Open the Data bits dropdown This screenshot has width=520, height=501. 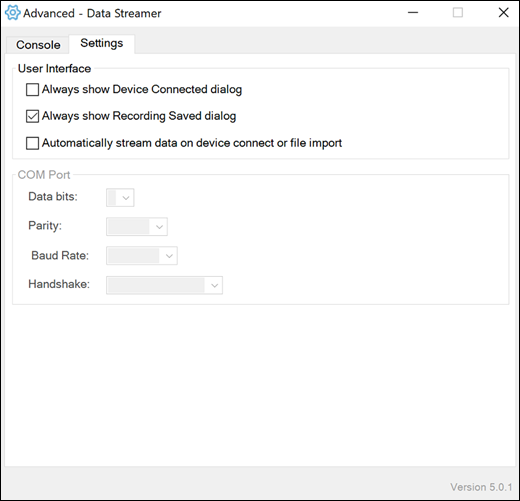120,198
